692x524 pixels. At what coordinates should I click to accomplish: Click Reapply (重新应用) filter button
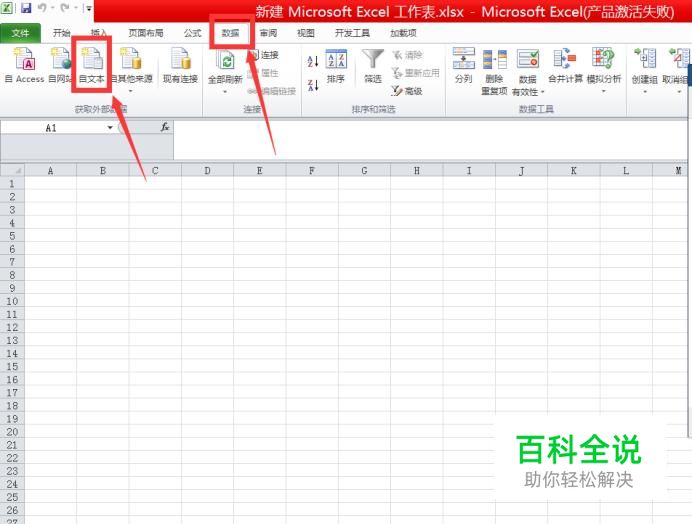(x=416, y=73)
